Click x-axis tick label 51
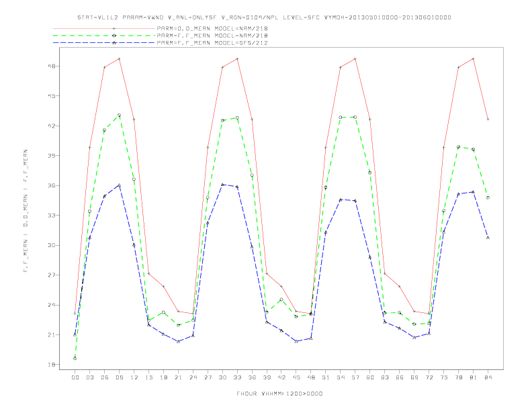Viewport: 532px width, 411px height. (x=326, y=377)
